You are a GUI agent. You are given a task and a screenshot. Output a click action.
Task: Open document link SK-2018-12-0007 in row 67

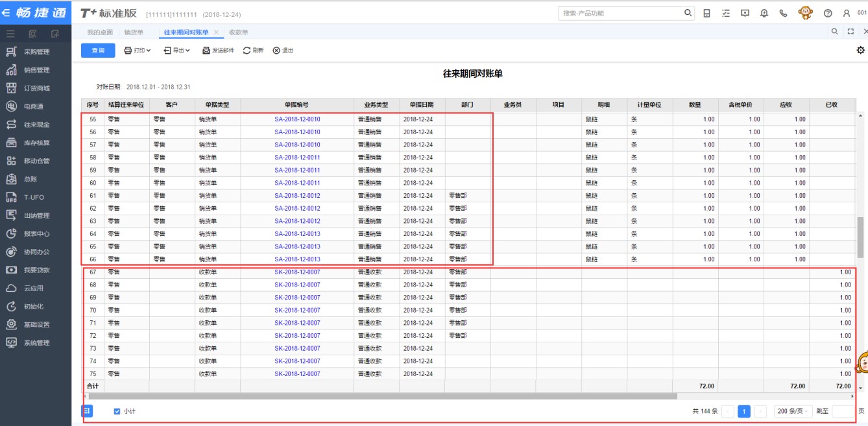coord(297,272)
